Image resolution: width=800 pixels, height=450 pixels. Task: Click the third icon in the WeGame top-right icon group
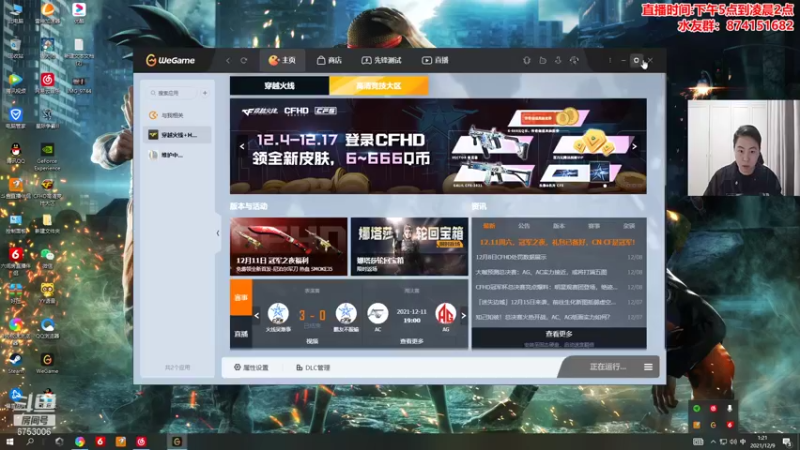[x=558, y=60]
